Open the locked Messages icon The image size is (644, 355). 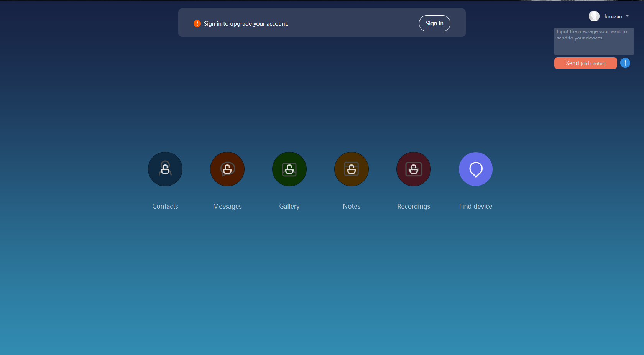pyautogui.click(x=227, y=169)
